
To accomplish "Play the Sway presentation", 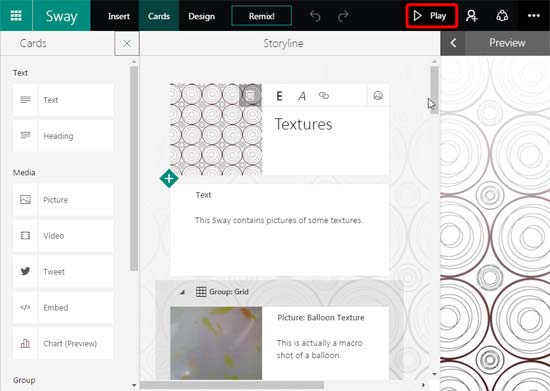I will pos(432,16).
